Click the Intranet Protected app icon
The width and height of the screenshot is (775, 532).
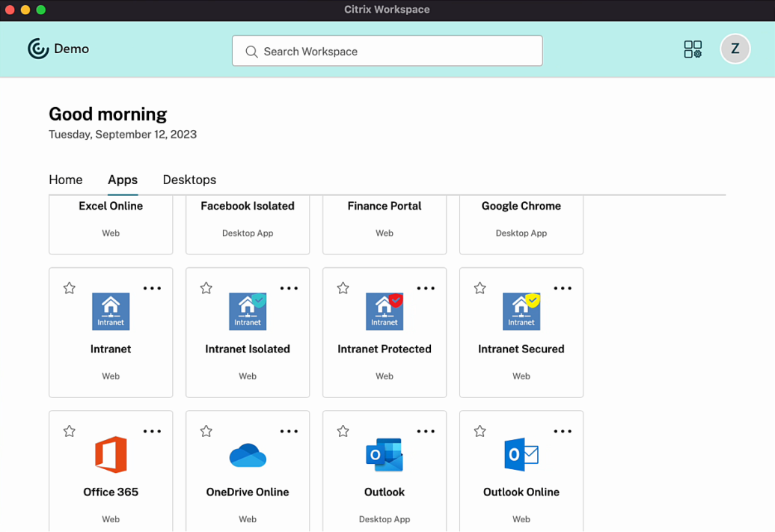(x=385, y=311)
